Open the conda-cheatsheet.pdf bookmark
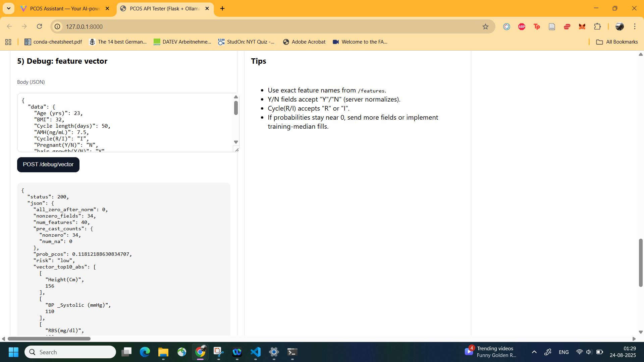Image resolution: width=644 pixels, height=362 pixels. (53, 42)
